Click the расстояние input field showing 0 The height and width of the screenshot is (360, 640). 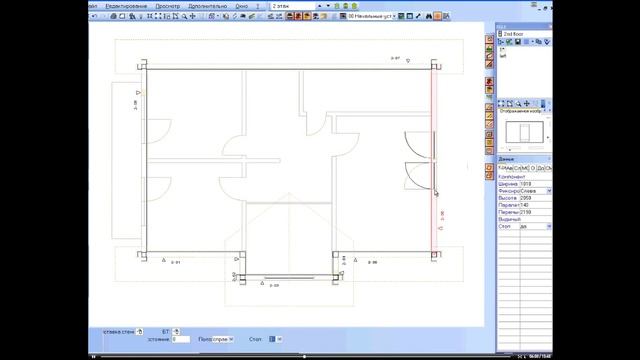tap(181, 339)
